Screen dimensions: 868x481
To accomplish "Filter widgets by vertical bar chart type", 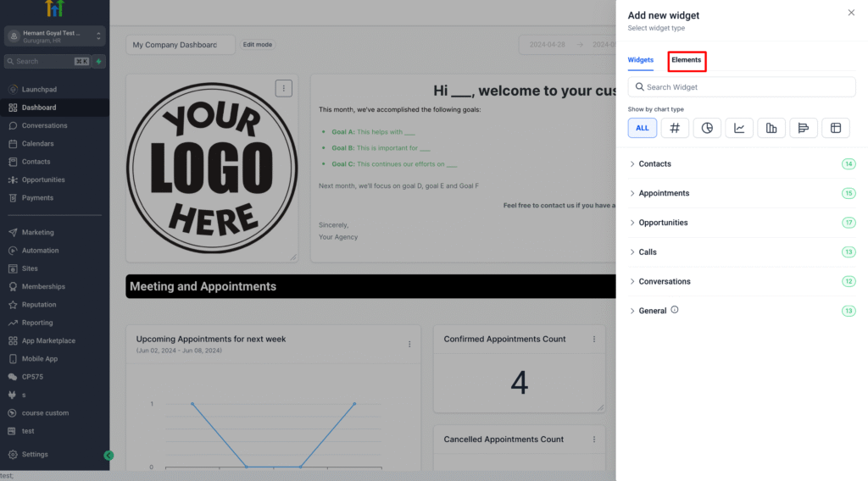I will (x=771, y=128).
